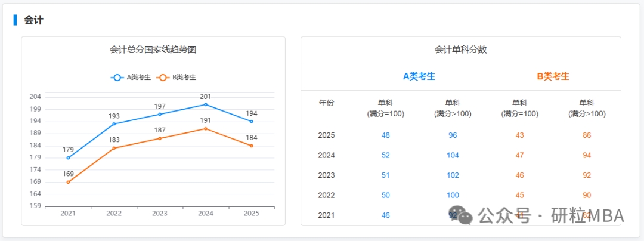The width and height of the screenshot is (644, 241).
Task: Click the blue value 46 in 2021 row
Action: click(x=386, y=215)
